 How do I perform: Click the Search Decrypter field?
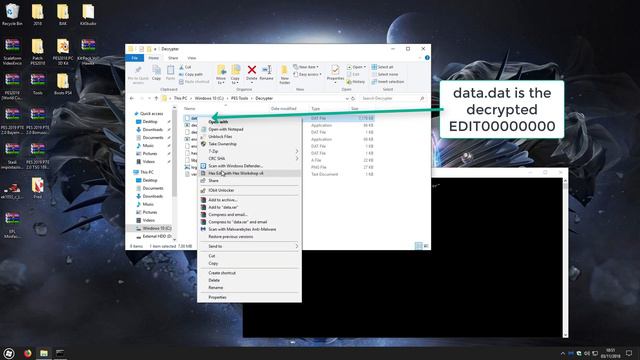click(393, 98)
